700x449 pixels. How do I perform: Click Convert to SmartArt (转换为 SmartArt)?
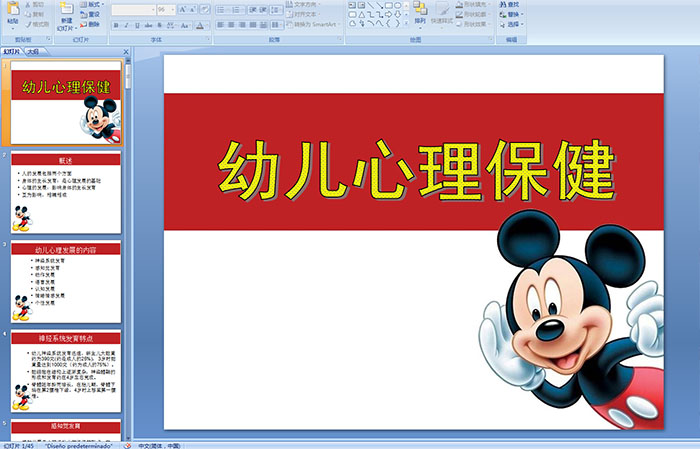tap(313, 24)
